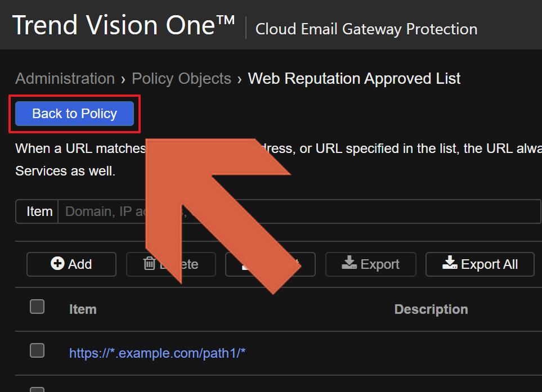Click the Back to Policy button

(x=74, y=114)
